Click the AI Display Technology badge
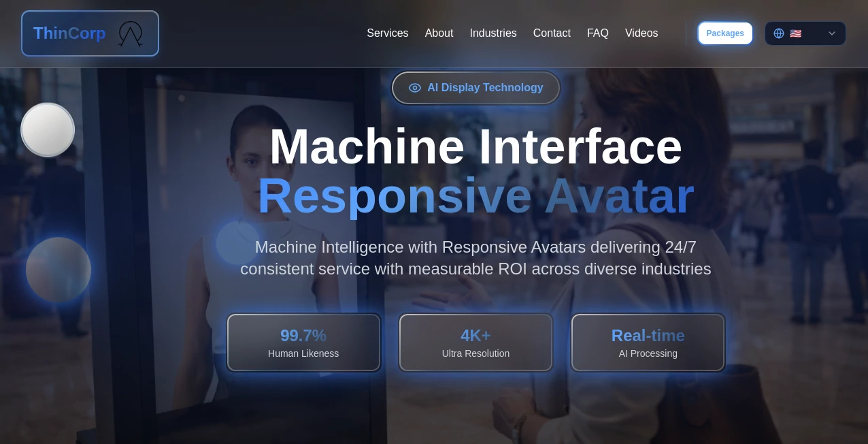The width and height of the screenshot is (868, 444). tap(475, 88)
